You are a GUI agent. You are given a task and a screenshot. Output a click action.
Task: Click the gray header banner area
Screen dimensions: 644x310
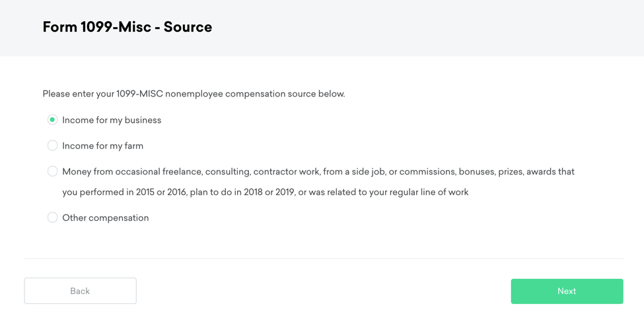click(x=429, y=28)
